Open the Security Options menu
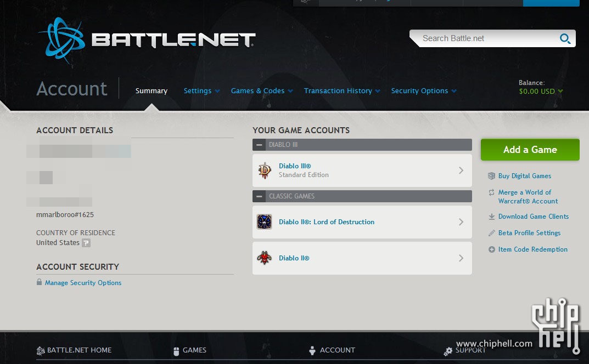The height and width of the screenshot is (364, 589). (x=419, y=91)
